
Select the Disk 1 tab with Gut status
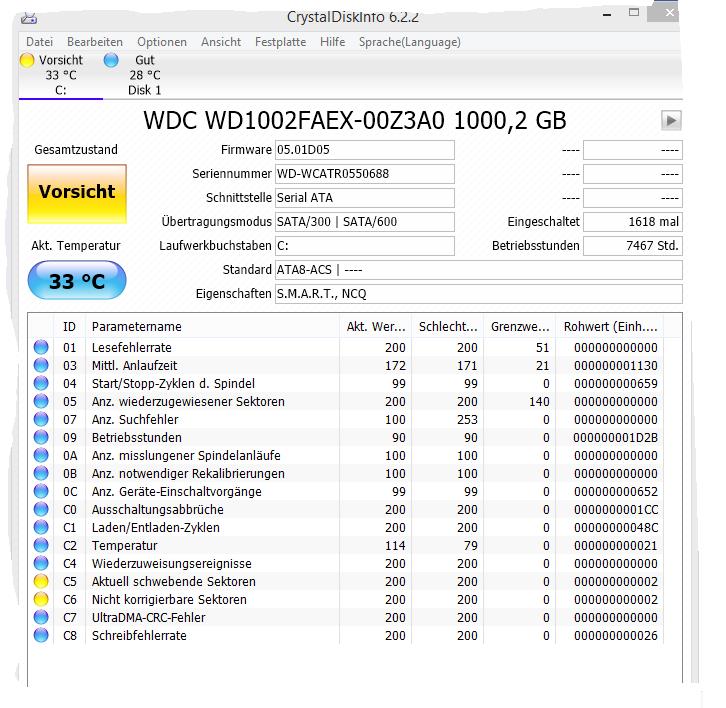point(144,75)
